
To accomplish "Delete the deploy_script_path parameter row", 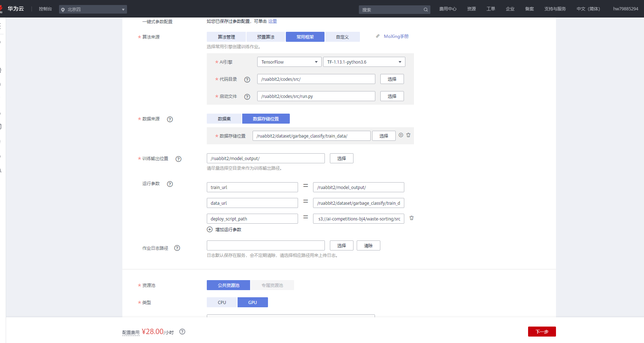I will tap(412, 218).
